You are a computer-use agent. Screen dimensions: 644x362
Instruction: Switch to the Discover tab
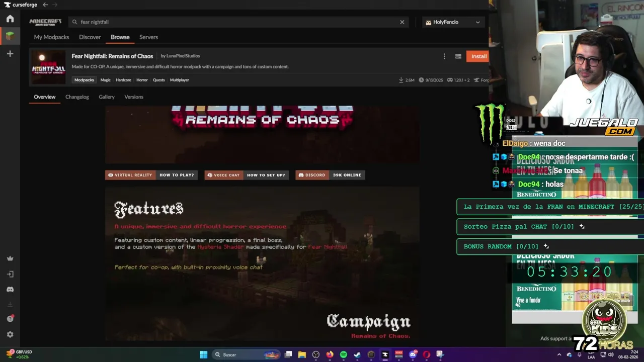tap(90, 37)
